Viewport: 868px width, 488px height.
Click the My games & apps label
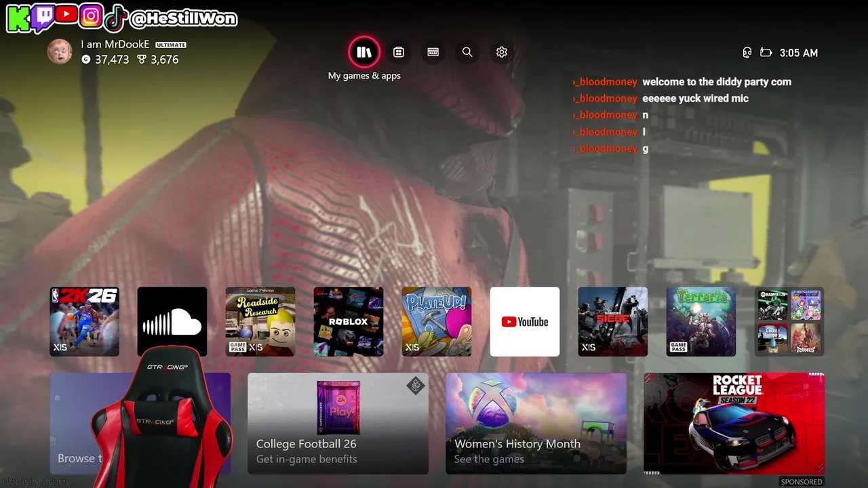[364, 76]
